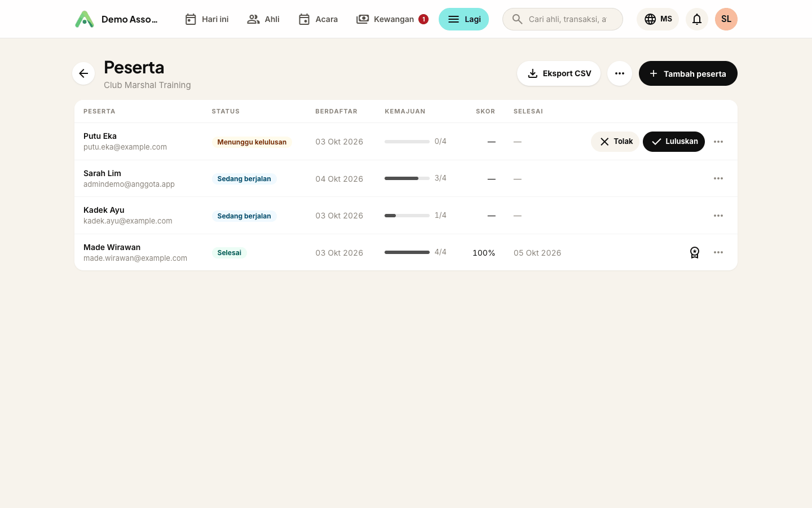Open the Lagi menu
812x508 pixels.
464,19
